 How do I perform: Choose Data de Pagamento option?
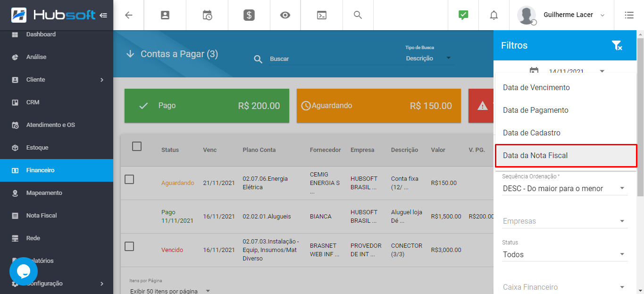pos(535,110)
